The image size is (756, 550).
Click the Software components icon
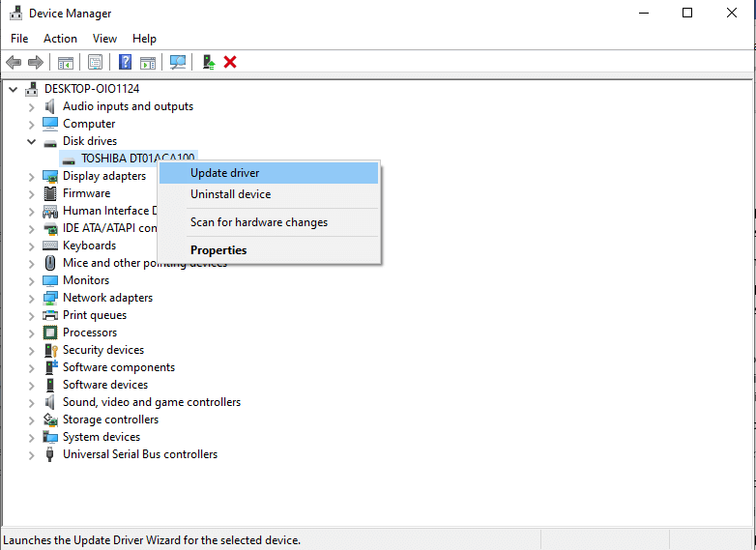(x=51, y=367)
